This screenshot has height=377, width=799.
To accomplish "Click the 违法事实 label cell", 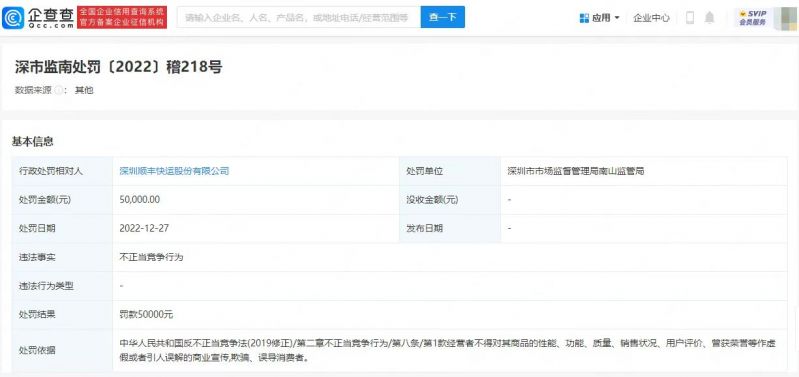I will coord(62,257).
